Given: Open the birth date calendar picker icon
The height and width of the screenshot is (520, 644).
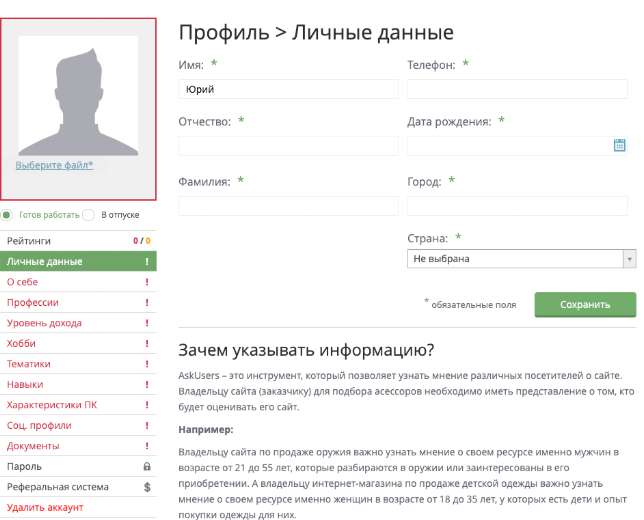Looking at the screenshot, I should [619, 146].
